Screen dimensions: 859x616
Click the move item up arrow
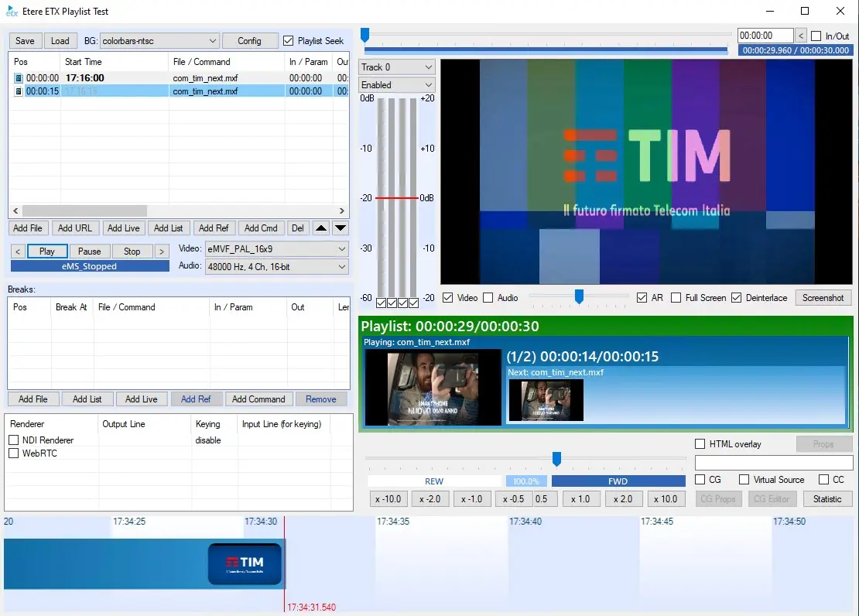click(x=320, y=228)
